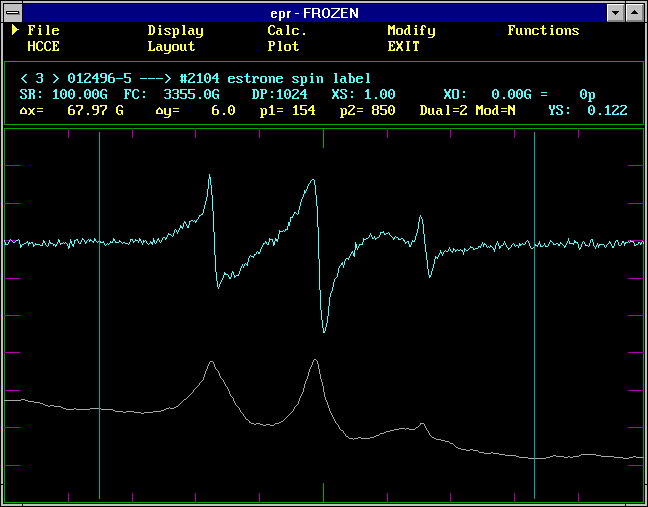Select the HCCE menu option
Screen dimensions: 648x507
[43, 46]
